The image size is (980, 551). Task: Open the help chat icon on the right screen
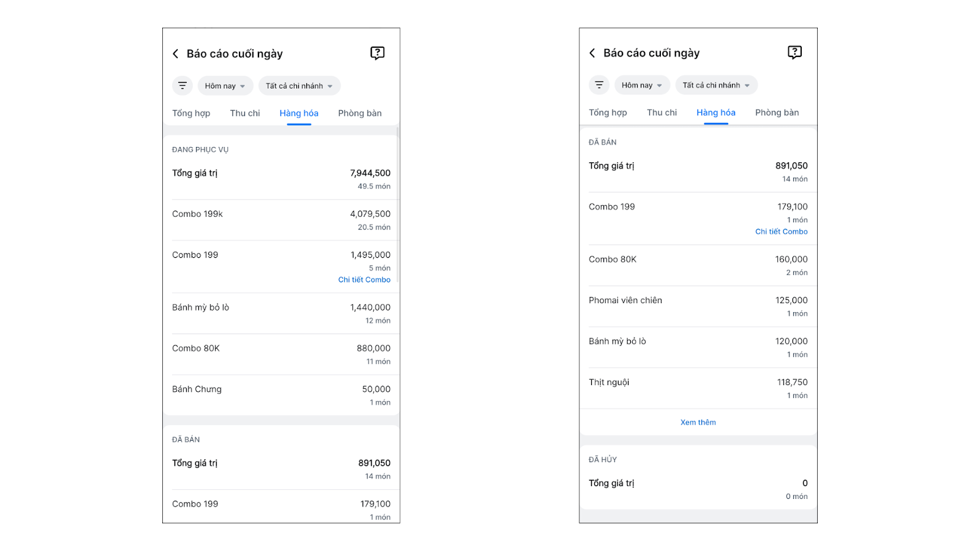(794, 53)
